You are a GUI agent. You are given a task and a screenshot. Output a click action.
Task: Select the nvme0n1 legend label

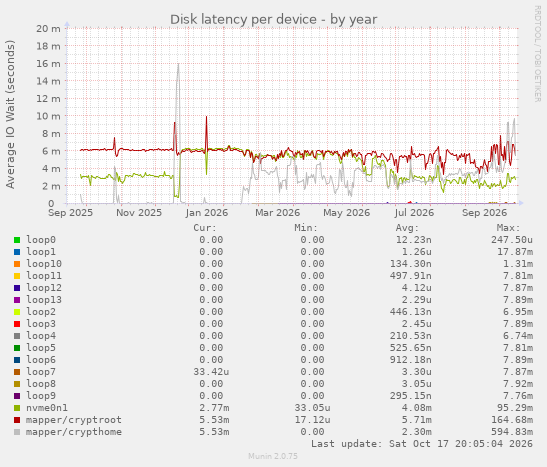[47, 408]
